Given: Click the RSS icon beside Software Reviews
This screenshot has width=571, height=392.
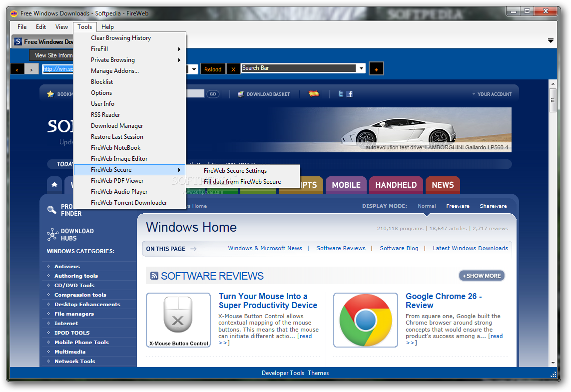Looking at the screenshot, I should pos(154,276).
